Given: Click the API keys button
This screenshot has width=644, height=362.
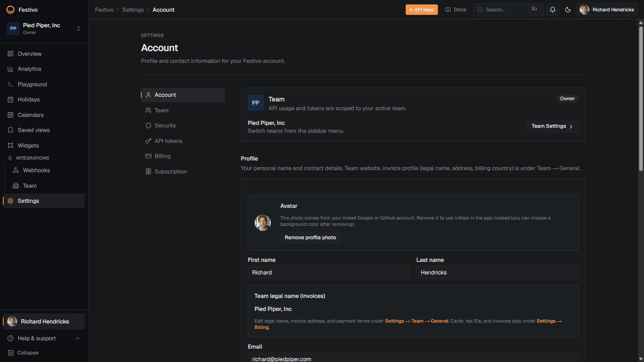Looking at the screenshot, I should pos(422,10).
